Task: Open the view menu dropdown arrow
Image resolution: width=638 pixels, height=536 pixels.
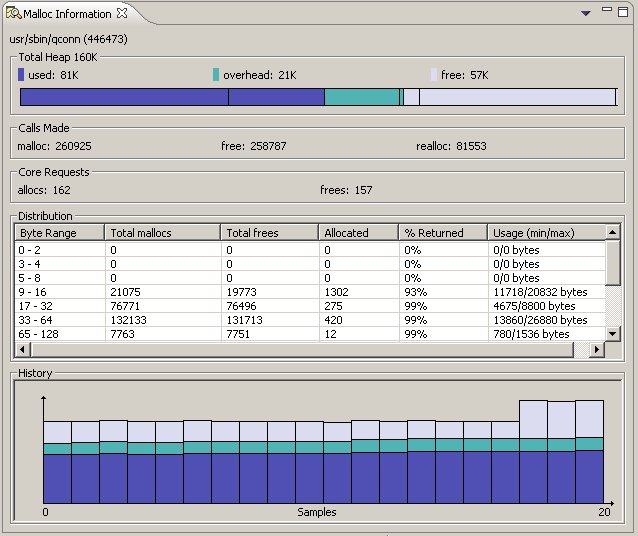Action: pos(585,13)
